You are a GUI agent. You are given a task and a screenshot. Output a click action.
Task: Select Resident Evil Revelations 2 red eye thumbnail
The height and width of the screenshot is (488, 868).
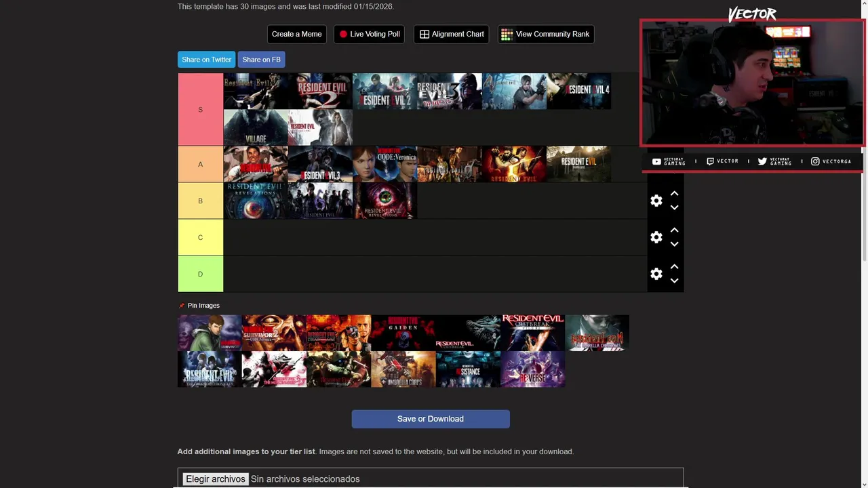[384, 201]
